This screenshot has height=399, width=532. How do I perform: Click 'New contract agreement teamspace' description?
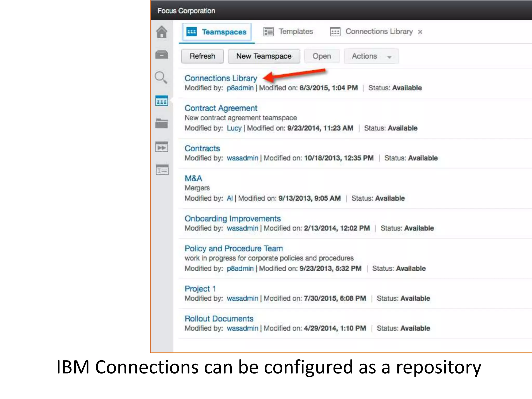click(241, 118)
